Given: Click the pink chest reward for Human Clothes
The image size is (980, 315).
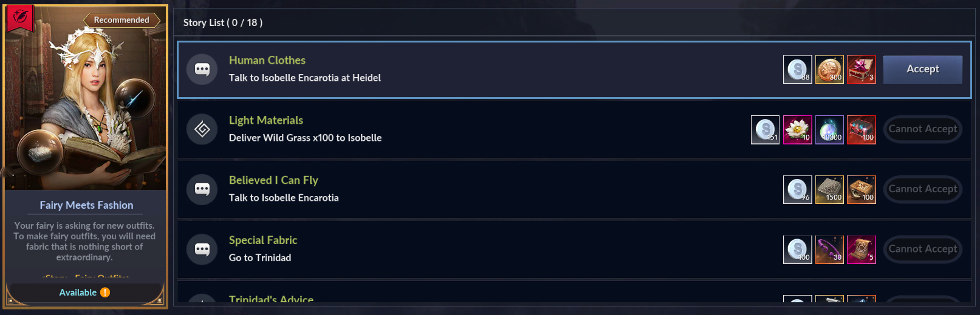Looking at the screenshot, I should coord(862,69).
